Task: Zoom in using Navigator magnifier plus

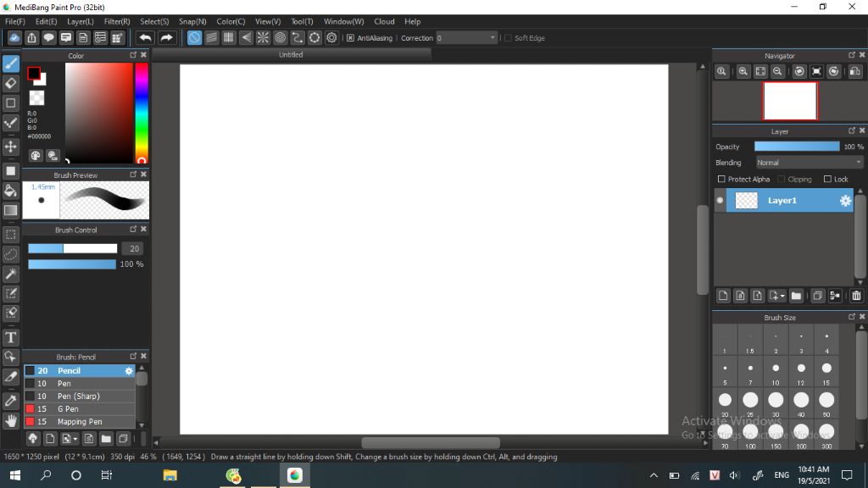Action: click(x=743, y=71)
